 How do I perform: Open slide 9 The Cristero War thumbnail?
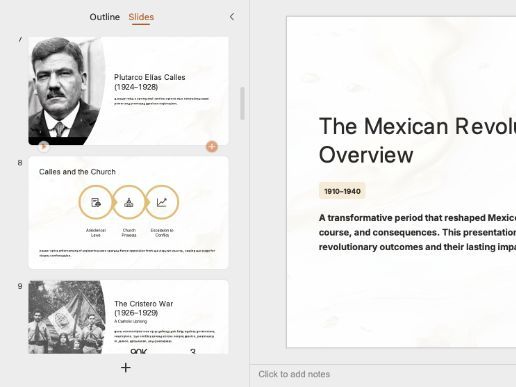[128, 317]
